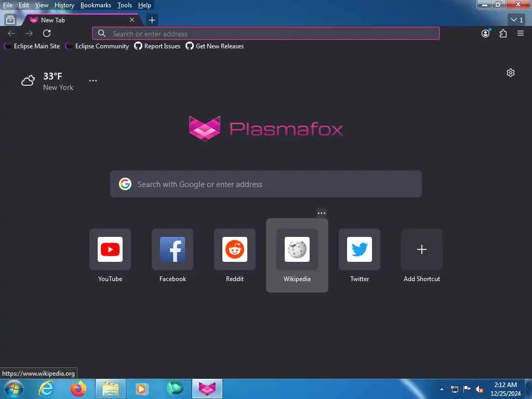This screenshot has width=532, height=399.
Task: Open the YouTube shortcut
Action: [110, 256]
